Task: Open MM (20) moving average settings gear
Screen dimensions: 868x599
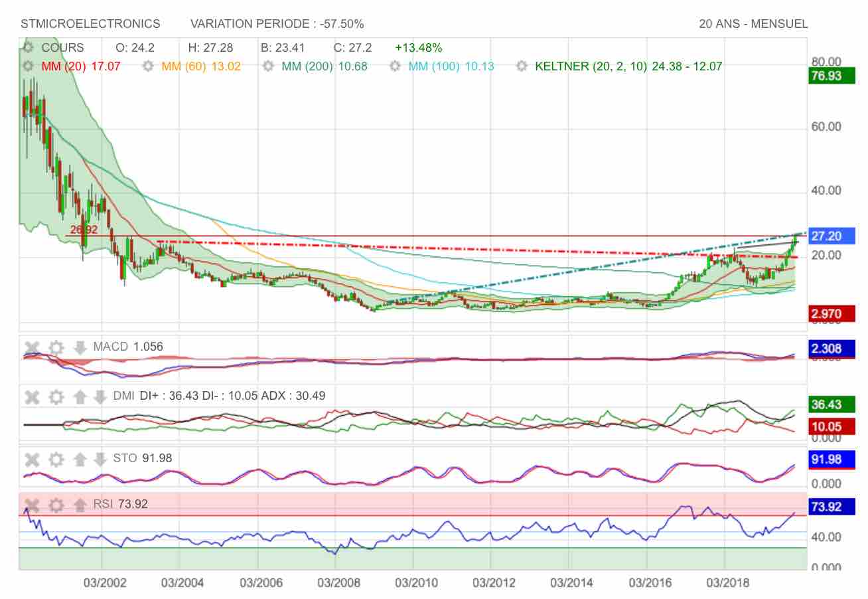Action: click(x=28, y=66)
